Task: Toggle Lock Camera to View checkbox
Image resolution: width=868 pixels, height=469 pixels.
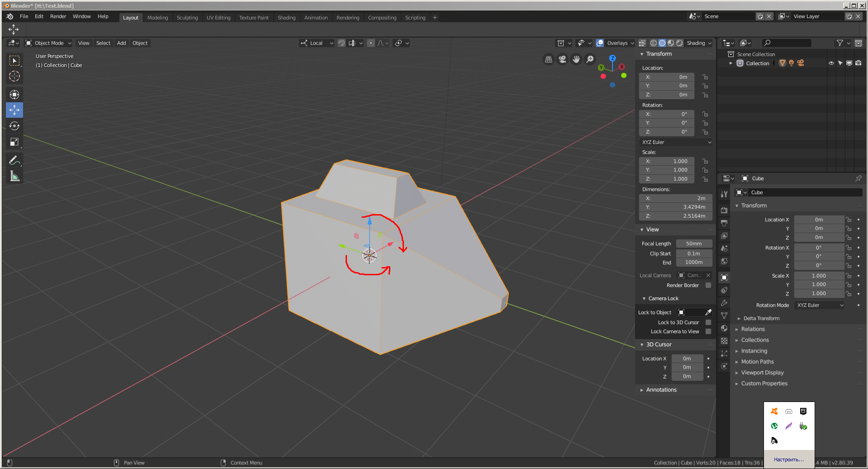Action: click(x=708, y=331)
